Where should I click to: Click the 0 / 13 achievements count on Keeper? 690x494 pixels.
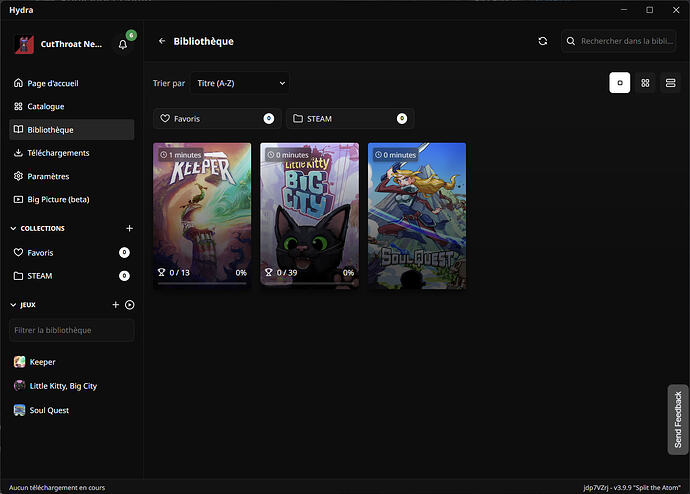pos(180,273)
